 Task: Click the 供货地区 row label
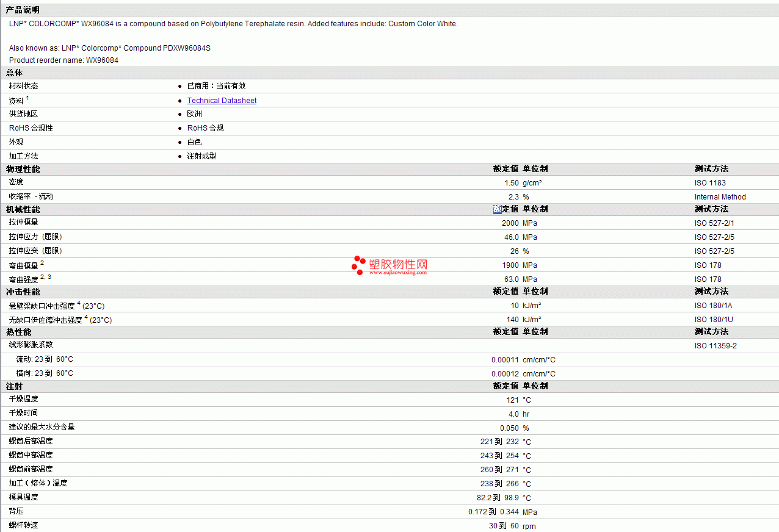pos(23,114)
